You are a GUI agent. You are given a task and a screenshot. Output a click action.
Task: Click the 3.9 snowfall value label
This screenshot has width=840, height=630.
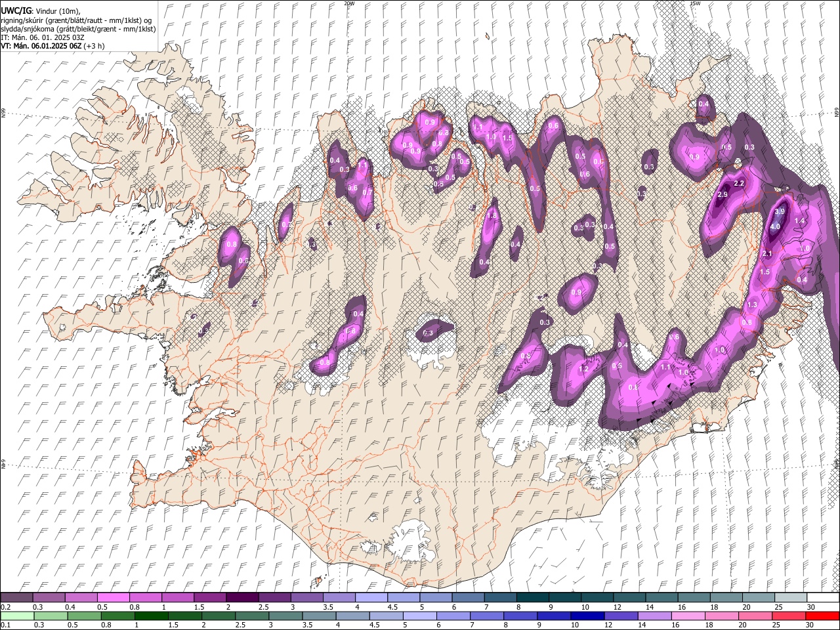[x=780, y=212]
